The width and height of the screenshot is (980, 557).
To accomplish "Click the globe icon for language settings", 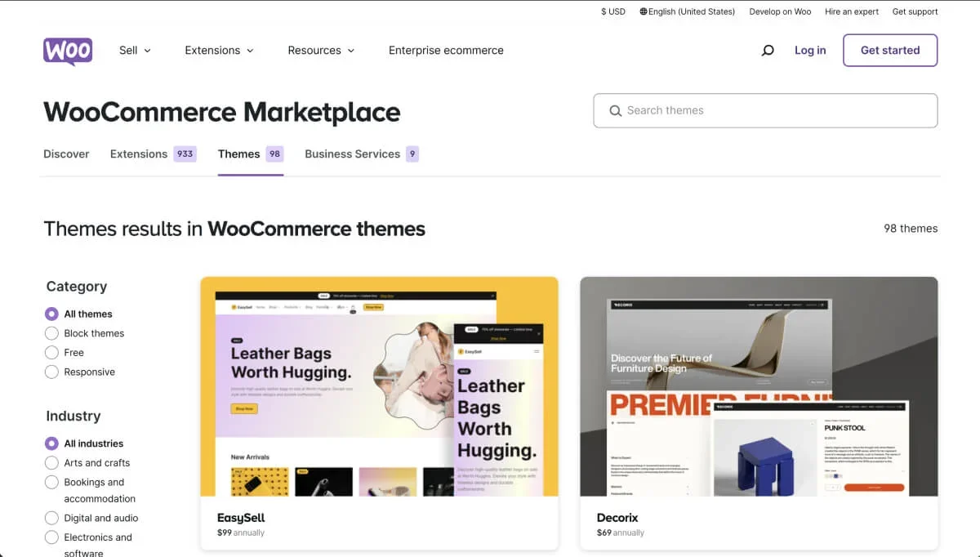I will click(644, 11).
